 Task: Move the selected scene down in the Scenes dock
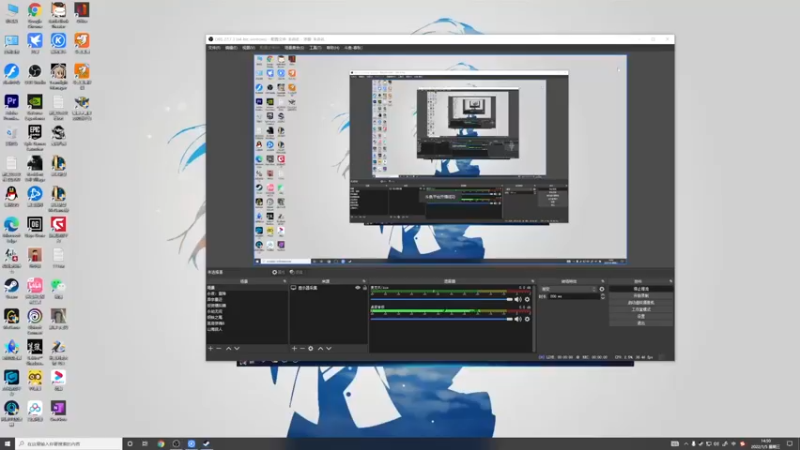237,348
